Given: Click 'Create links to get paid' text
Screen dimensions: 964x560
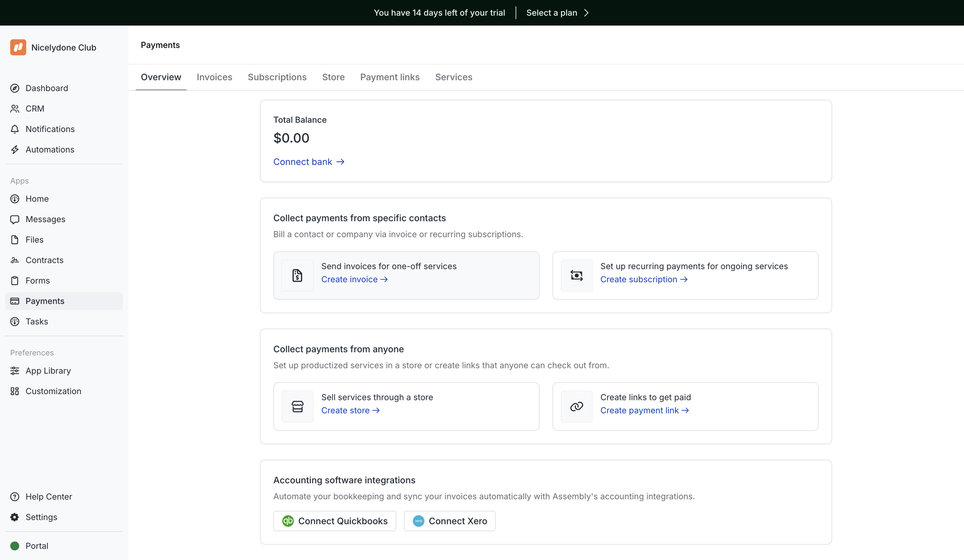Looking at the screenshot, I should point(645,397).
